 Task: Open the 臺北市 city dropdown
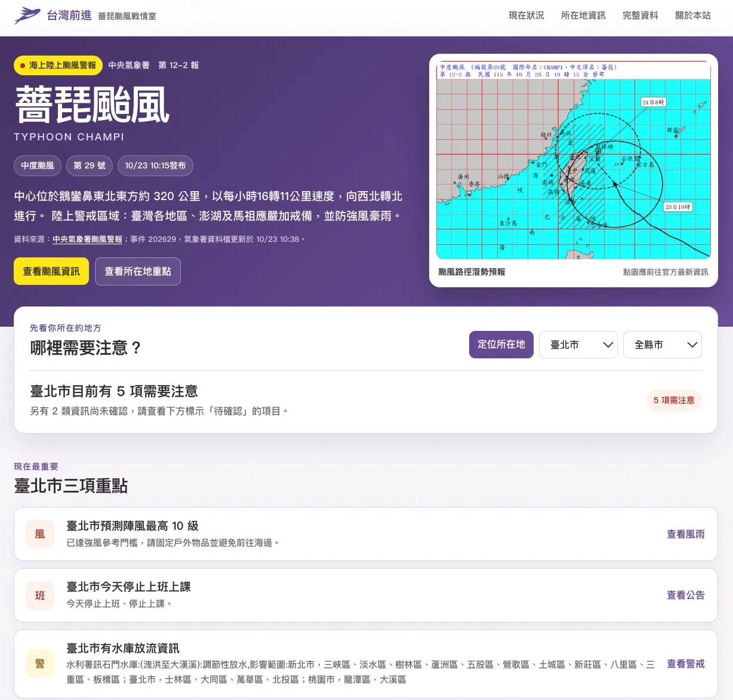pos(578,345)
